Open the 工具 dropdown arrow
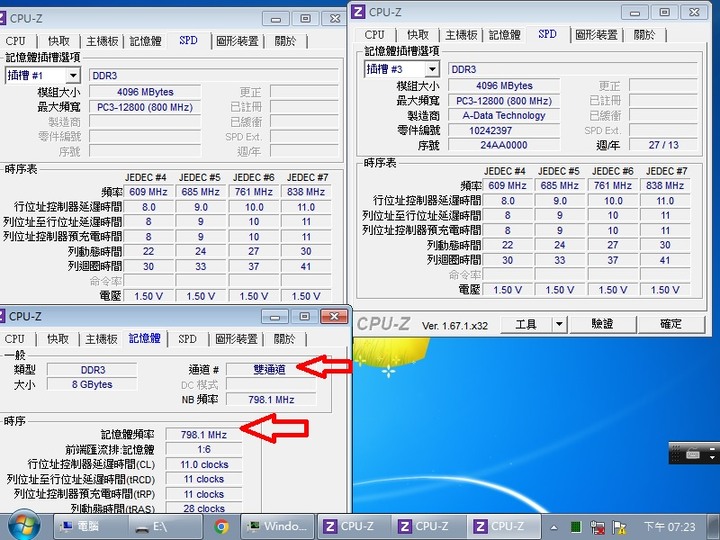Viewport: 720px width, 540px height. click(559, 324)
